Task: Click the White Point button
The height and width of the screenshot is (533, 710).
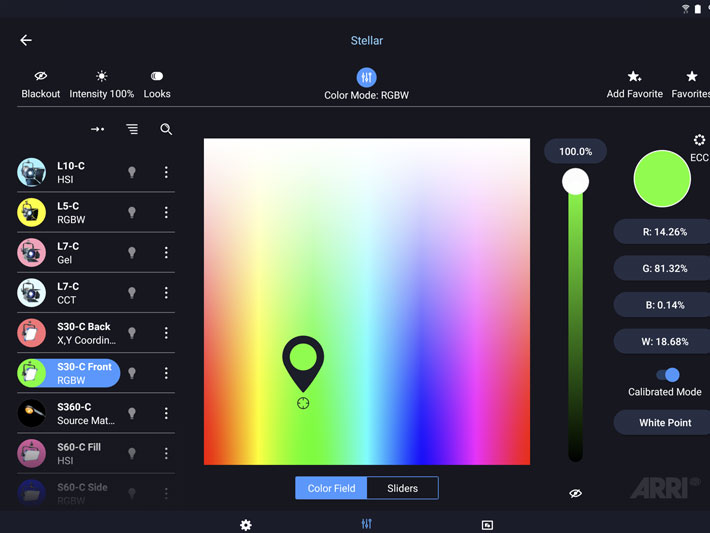Action: pyautogui.click(x=662, y=423)
